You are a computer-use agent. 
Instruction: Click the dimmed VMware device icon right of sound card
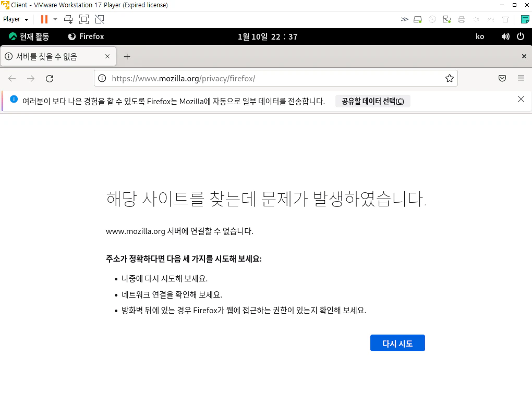pyautogui.click(x=491, y=19)
